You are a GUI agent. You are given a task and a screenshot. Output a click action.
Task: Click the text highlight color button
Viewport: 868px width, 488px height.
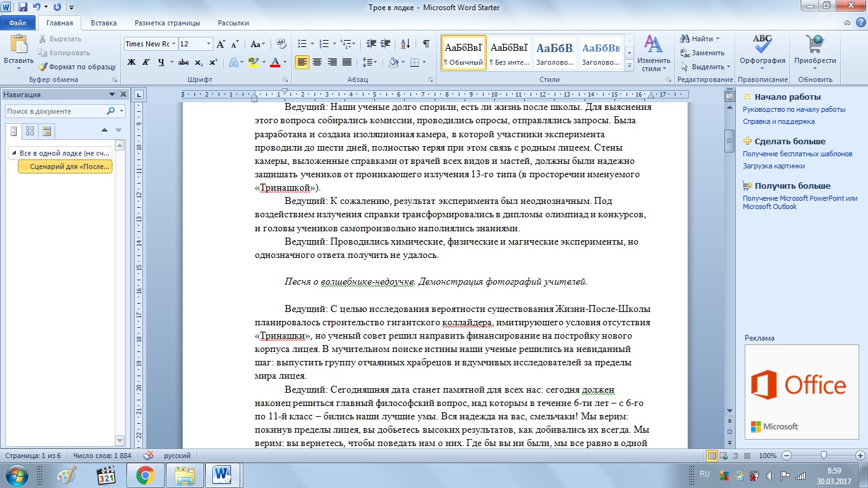pos(253,62)
